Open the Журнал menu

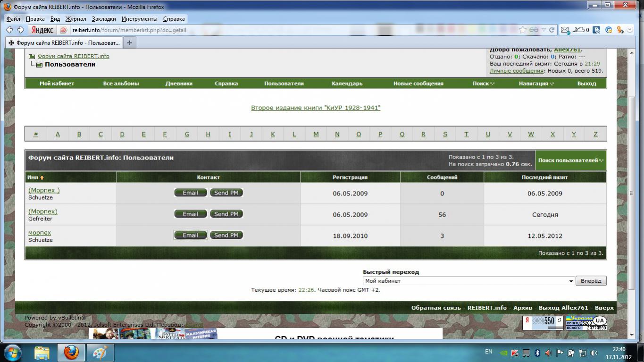[x=75, y=19]
